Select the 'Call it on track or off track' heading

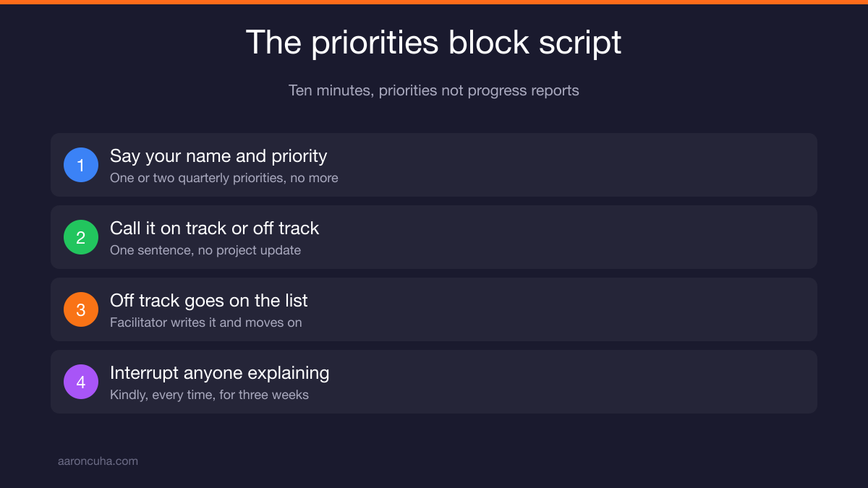(214, 228)
